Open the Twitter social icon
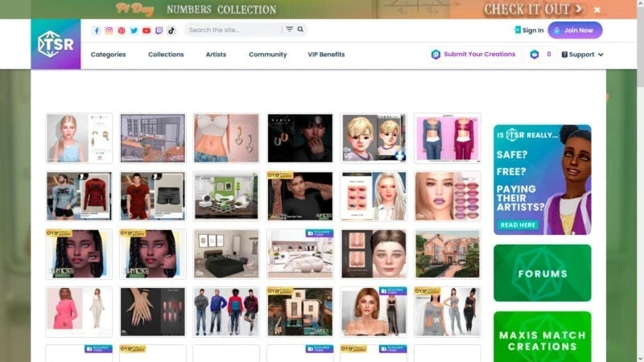The width and height of the screenshot is (644, 362). [134, 31]
